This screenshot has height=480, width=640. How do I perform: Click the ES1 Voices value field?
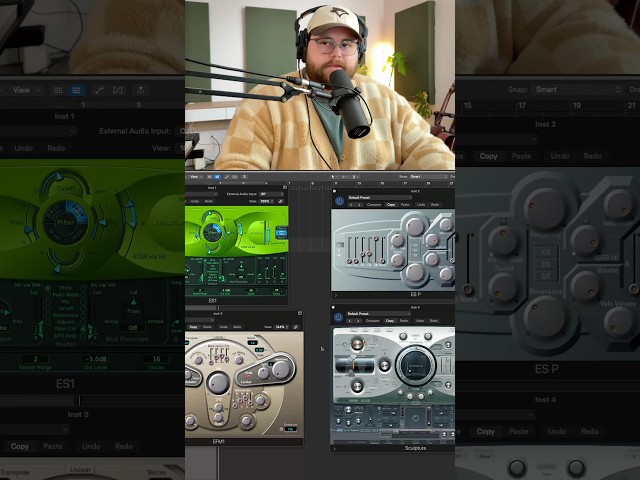coord(251,290)
